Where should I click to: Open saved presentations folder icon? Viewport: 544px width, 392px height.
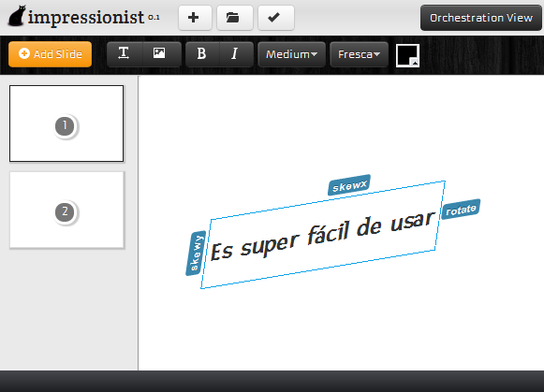pyautogui.click(x=234, y=18)
